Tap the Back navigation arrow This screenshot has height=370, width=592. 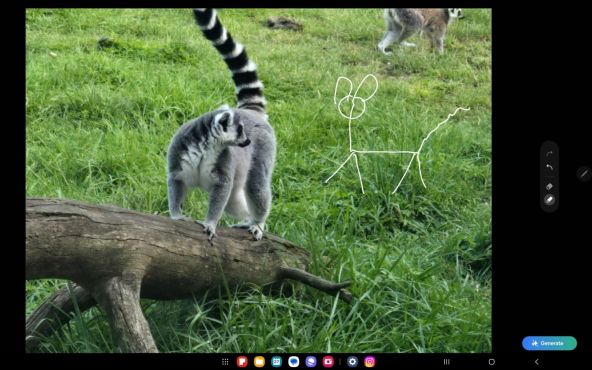[x=536, y=362]
